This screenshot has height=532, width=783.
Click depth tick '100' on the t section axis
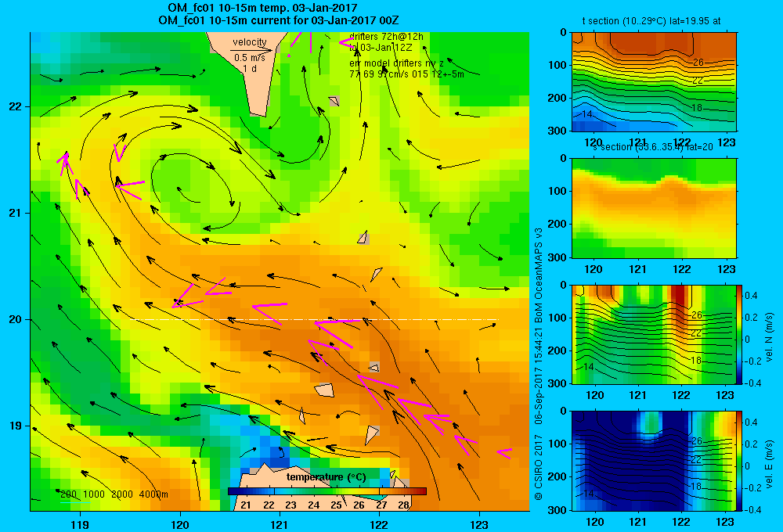click(x=558, y=65)
